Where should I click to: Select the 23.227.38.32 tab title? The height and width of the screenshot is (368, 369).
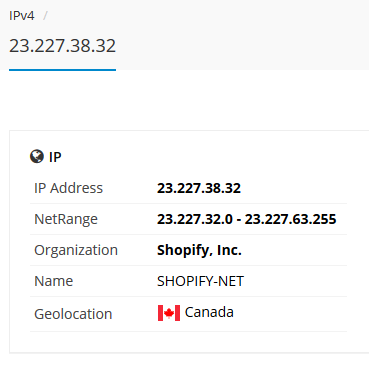(x=62, y=45)
